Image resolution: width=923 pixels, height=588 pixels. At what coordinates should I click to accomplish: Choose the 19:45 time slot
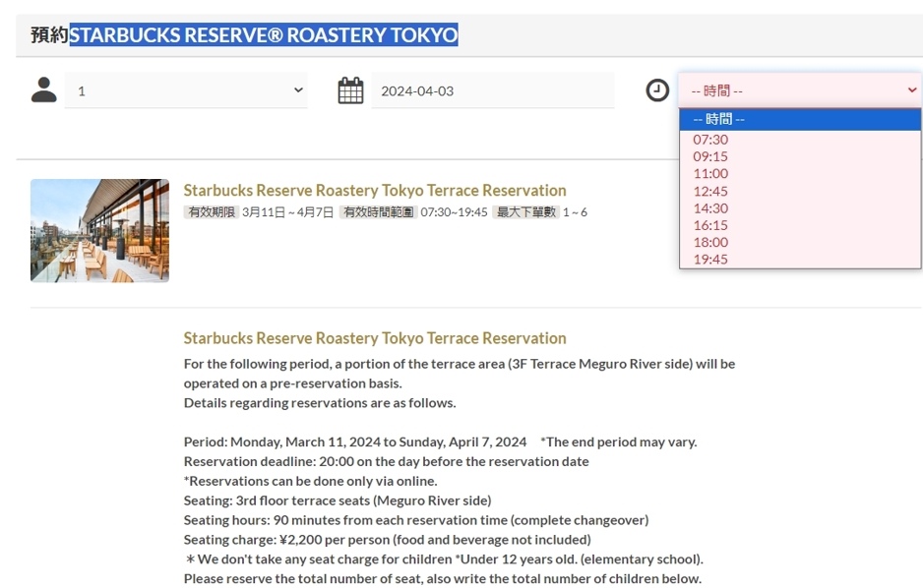coord(800,260)
